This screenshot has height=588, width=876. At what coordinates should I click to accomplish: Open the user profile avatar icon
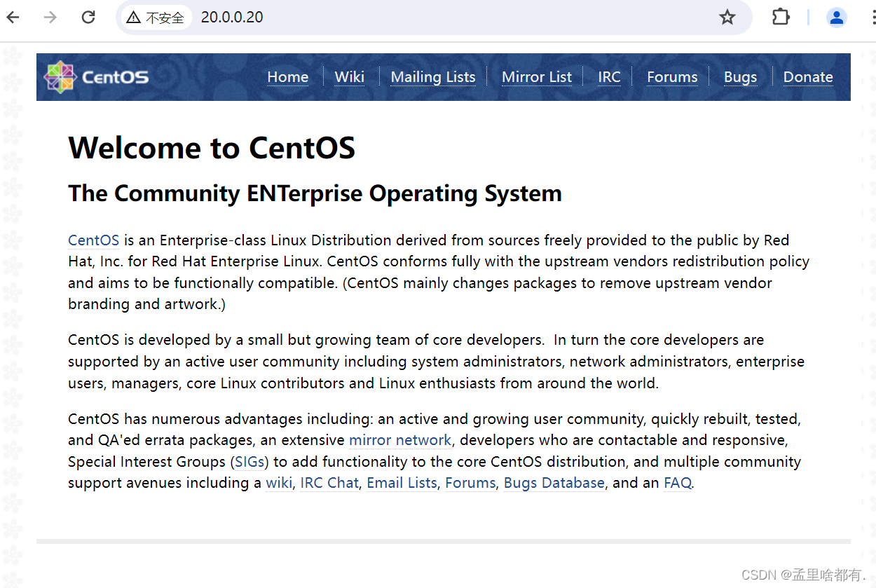(837, 18)
